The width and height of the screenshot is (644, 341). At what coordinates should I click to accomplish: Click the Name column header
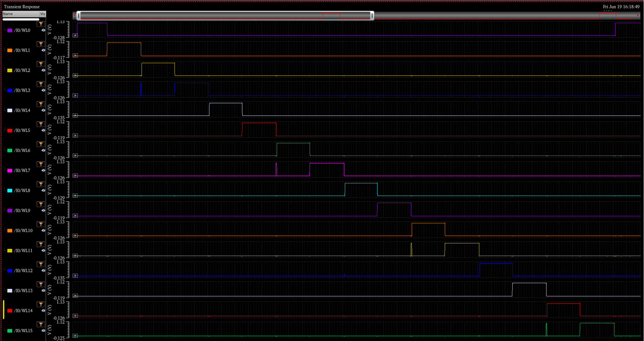pos(20,14)
